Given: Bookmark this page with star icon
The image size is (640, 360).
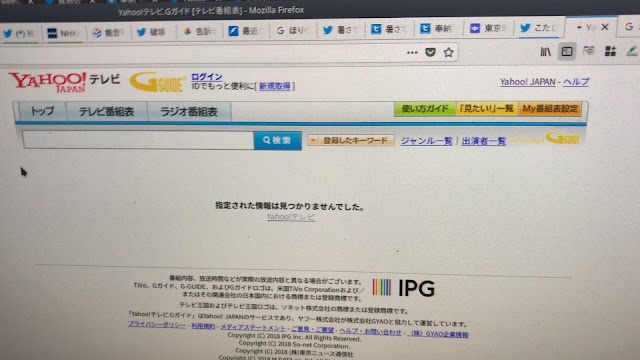Looking at the screenshot, I should [x=449, y=52].
